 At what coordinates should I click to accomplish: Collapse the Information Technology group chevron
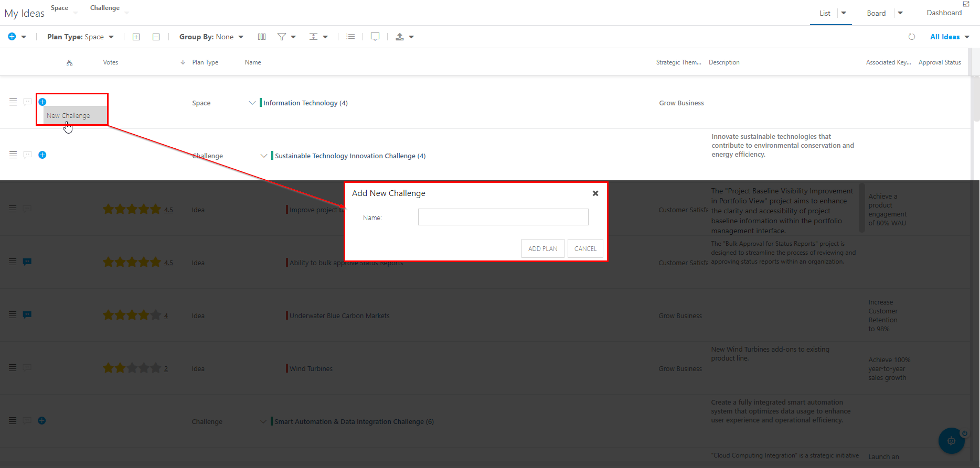point(252,103)
